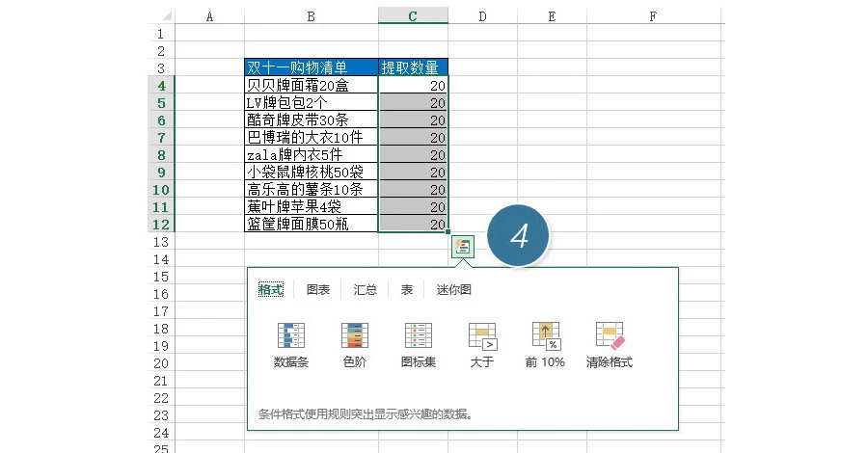
Task: Select cell 蕉叶牌苹果4袋
Action: click(312, 206)
